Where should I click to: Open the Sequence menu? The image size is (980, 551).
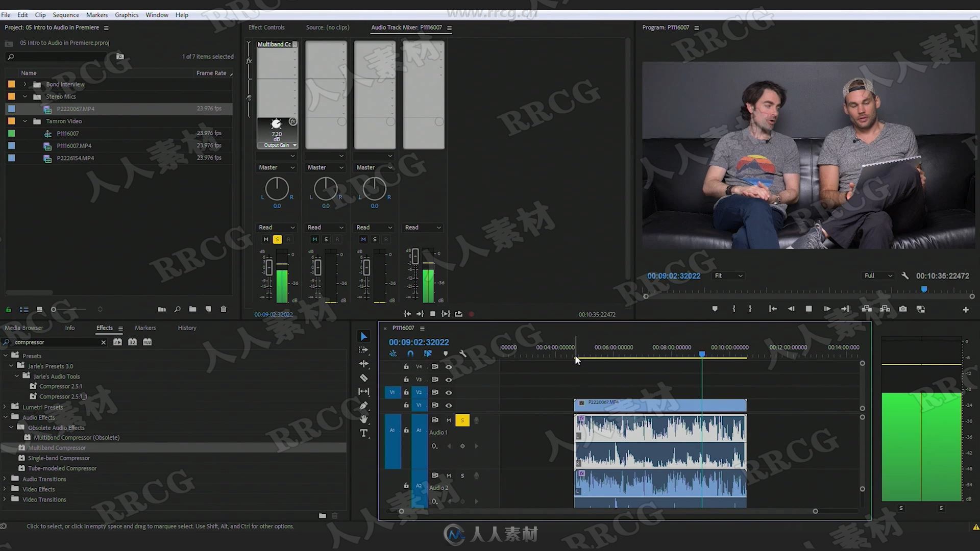tap(66, 15)
